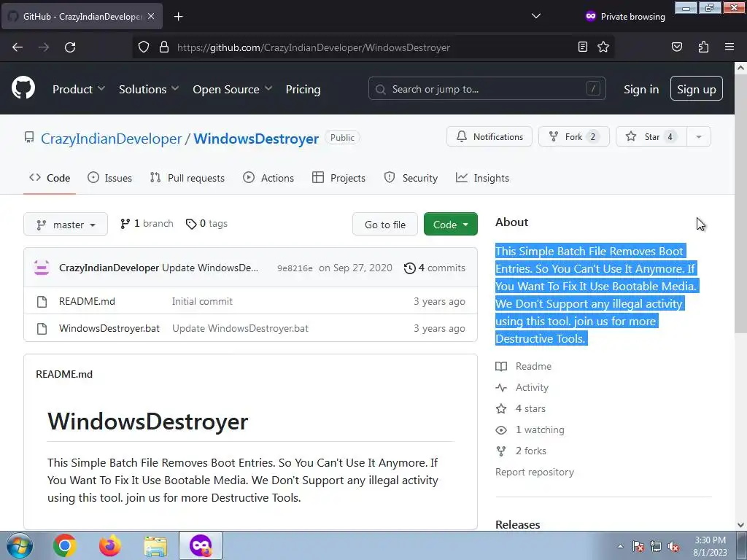View the 1 branch link
The height and width of the screenshot is (560, 747).
(147, 224)
